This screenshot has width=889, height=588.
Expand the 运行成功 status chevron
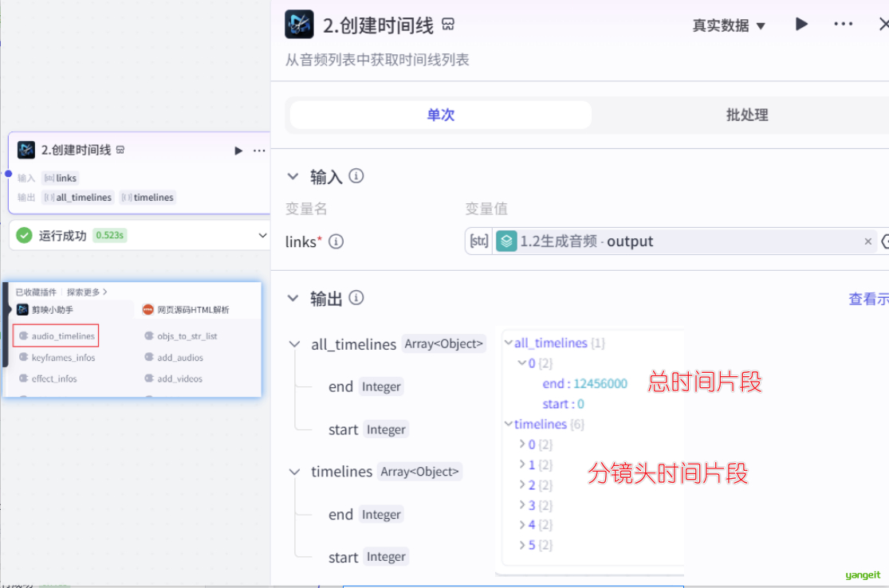click(x=262, y=235)
